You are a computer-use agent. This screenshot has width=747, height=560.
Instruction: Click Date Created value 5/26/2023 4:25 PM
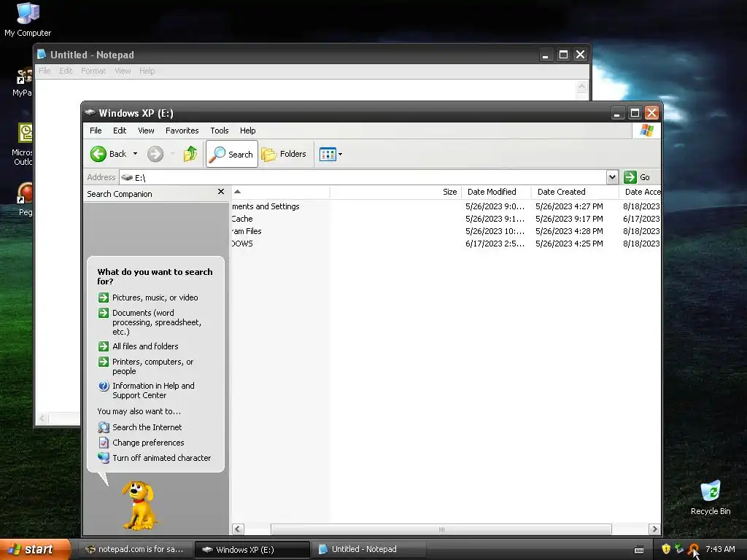pos(569,244)
